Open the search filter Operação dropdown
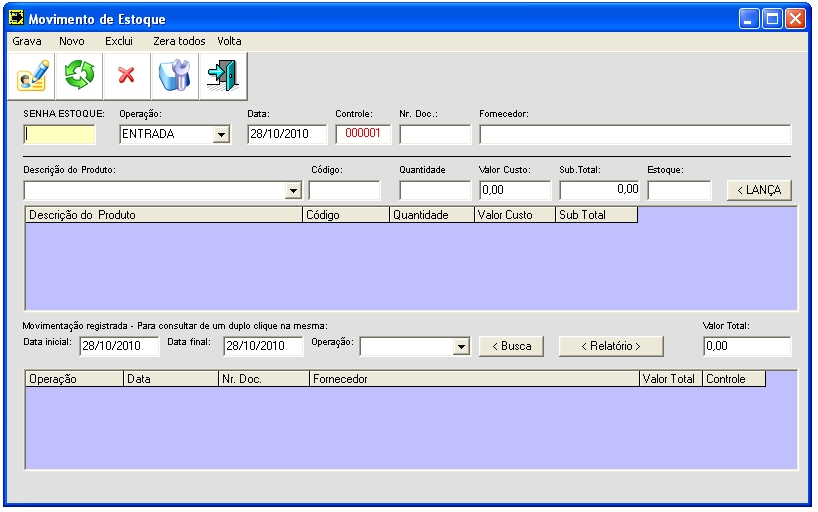This screenshot has width=818, height=512. (461, 346)
